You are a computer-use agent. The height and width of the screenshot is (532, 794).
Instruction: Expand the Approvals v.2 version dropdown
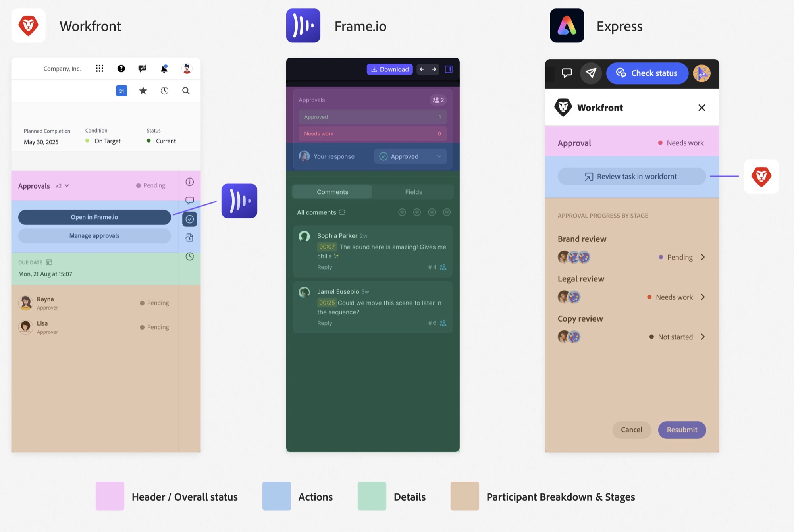pos(62,186)
